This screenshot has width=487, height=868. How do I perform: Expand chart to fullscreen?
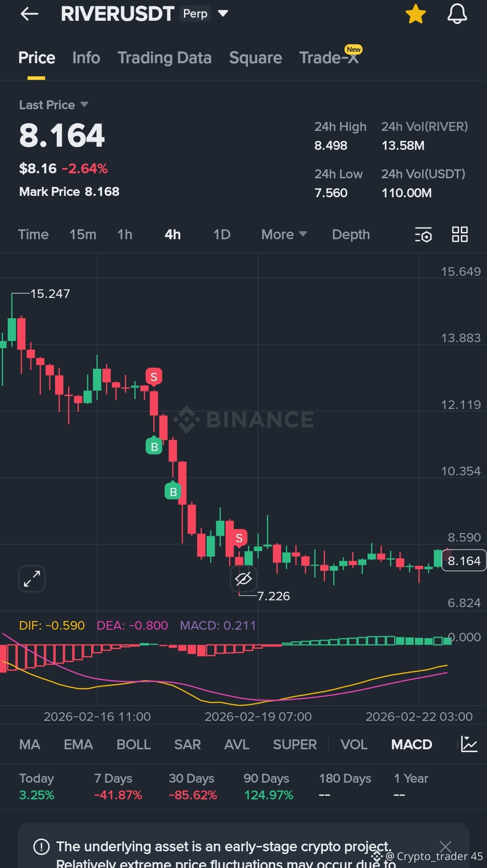(x=32, y=579)
